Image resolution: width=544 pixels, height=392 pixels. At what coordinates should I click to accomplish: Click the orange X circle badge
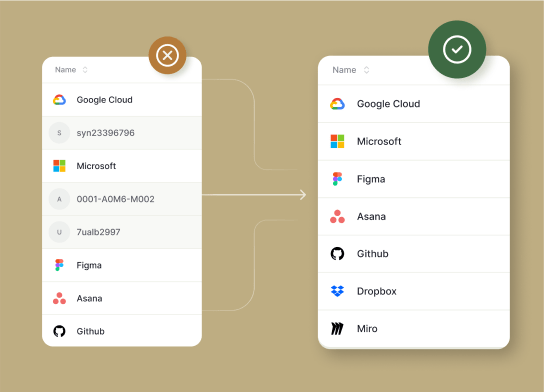pos(168,55)
